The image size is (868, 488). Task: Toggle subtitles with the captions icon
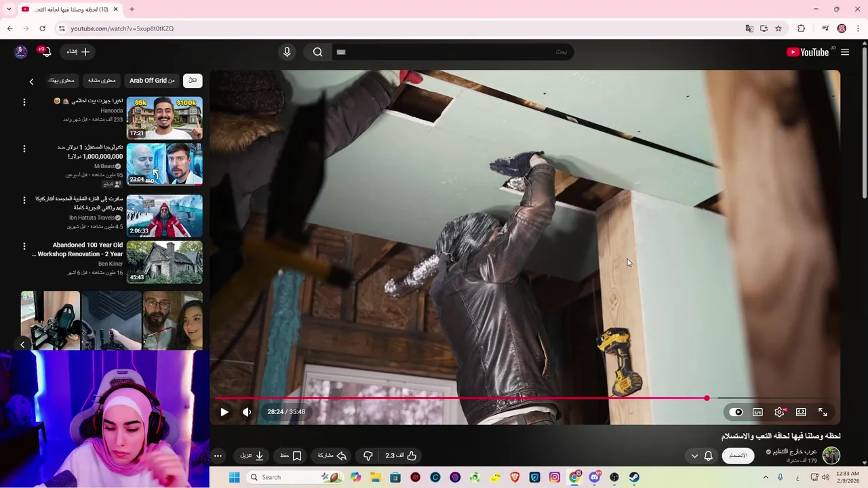(757, 412)
